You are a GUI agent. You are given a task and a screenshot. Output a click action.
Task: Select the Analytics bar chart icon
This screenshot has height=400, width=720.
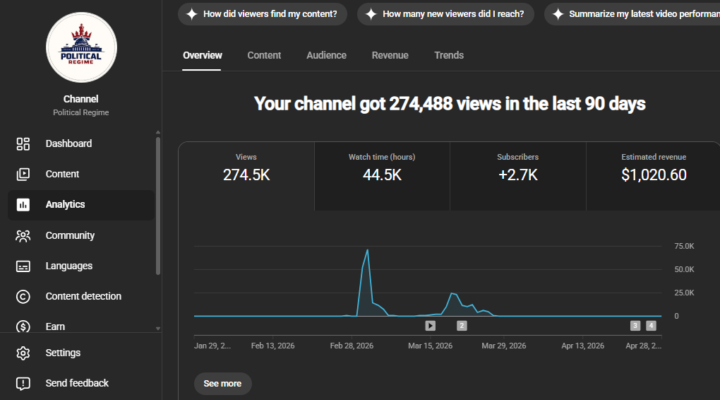pos(23,204)
